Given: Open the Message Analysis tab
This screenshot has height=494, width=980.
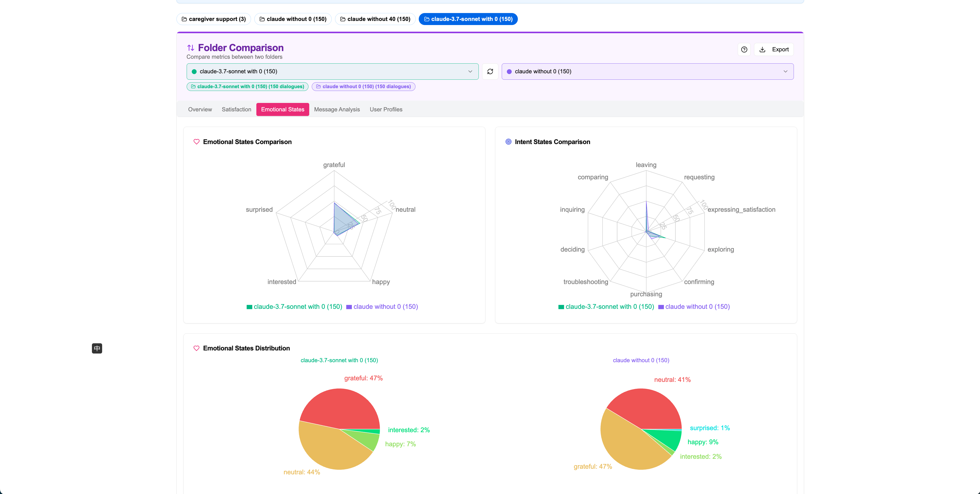Looking at the screenshot, I should [x=337, y=109].
